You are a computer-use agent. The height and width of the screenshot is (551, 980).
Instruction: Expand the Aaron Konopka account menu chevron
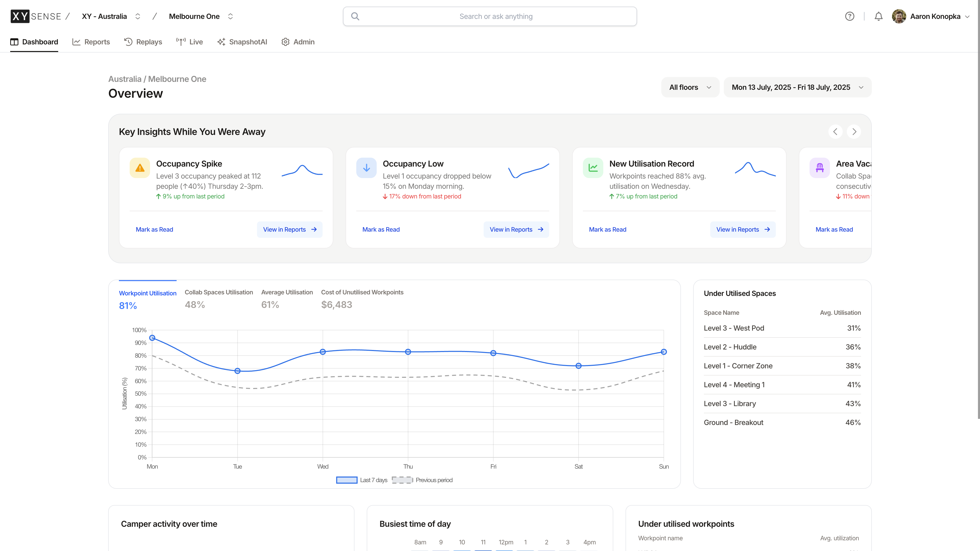[x=967, y=16]
